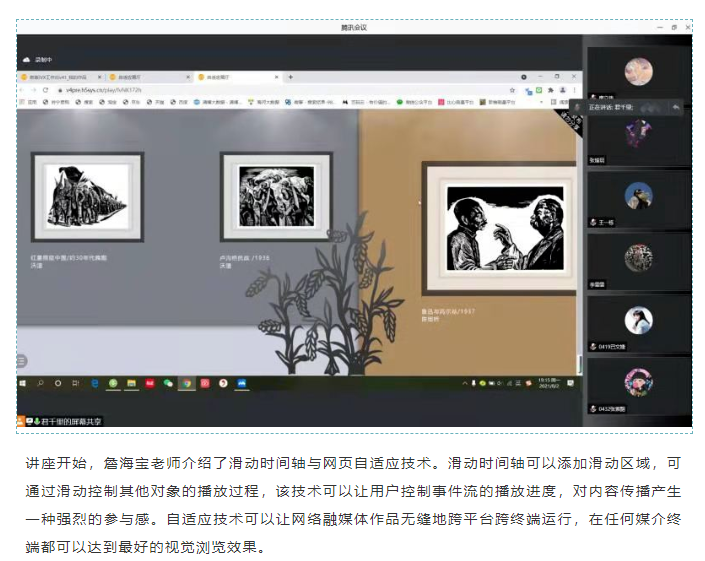Switch to the first browser tab
Viewport: 705px width, 561px height.
(x=60, y=77)
